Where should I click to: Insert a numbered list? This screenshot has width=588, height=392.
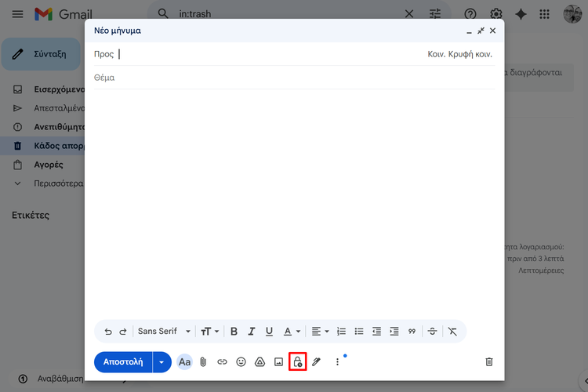pos(341,332)
